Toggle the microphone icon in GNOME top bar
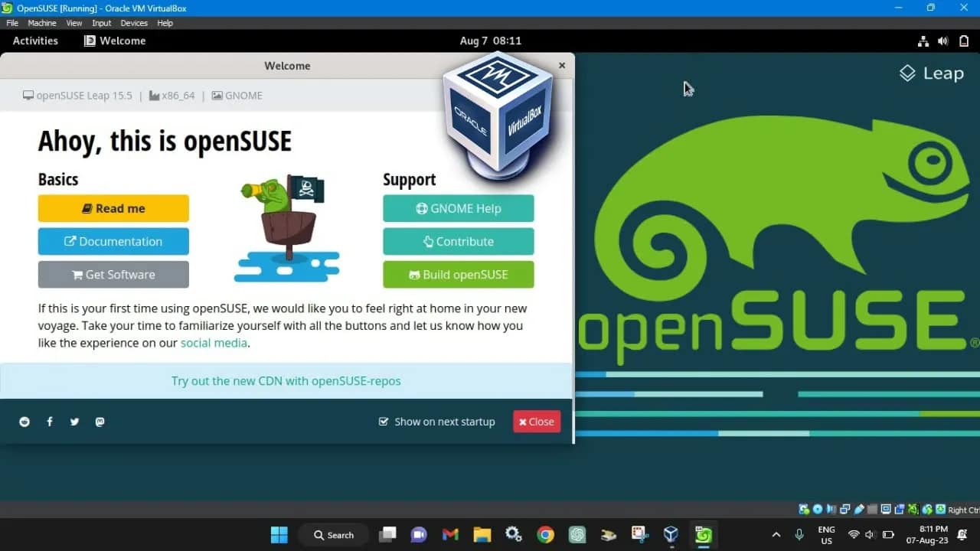This screenshot has width=980, height=551. click(799, 534)
